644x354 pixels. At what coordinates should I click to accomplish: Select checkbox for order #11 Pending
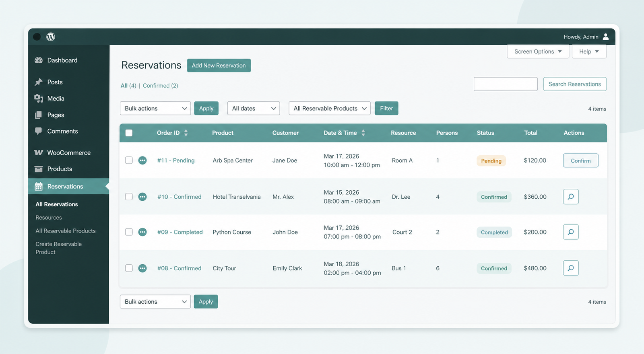(x=129, y=160)
